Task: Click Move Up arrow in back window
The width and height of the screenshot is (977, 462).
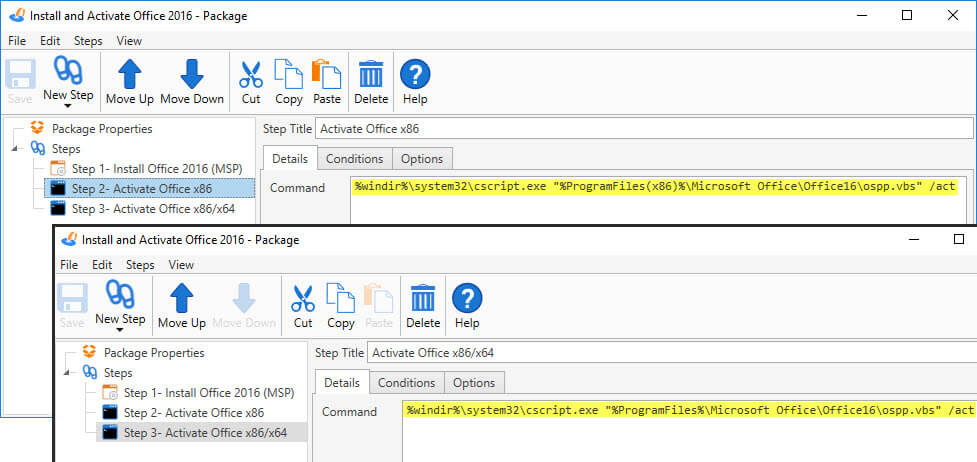Action: click(x=130, y=75)
